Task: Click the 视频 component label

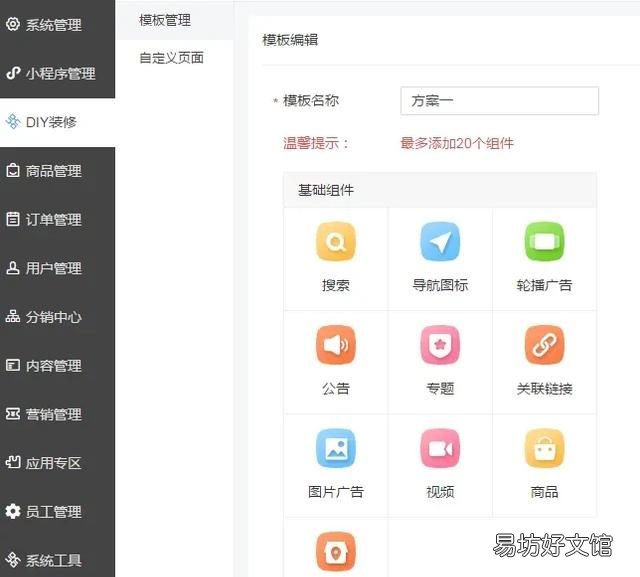Action: tap(440, 491)
